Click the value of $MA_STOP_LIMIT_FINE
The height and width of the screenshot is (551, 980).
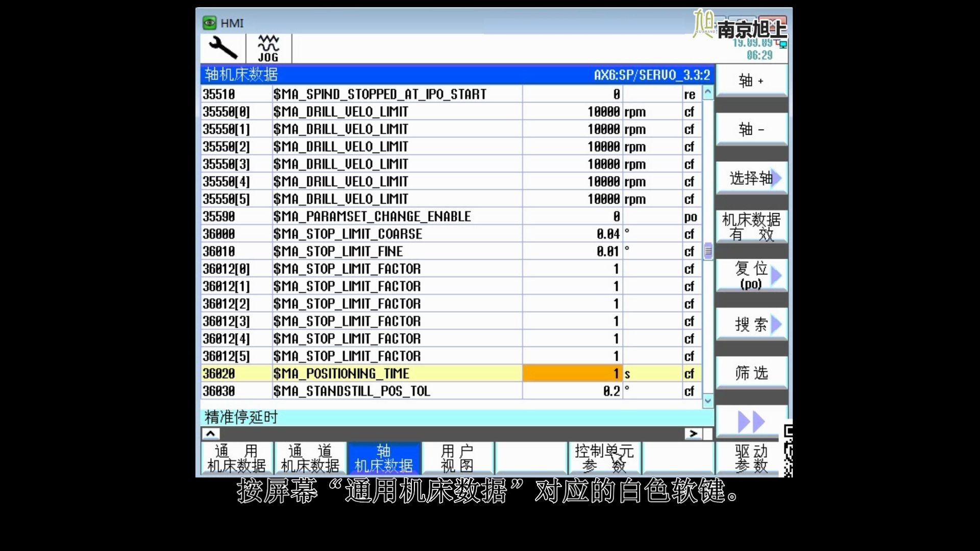[x=572, y=251]
